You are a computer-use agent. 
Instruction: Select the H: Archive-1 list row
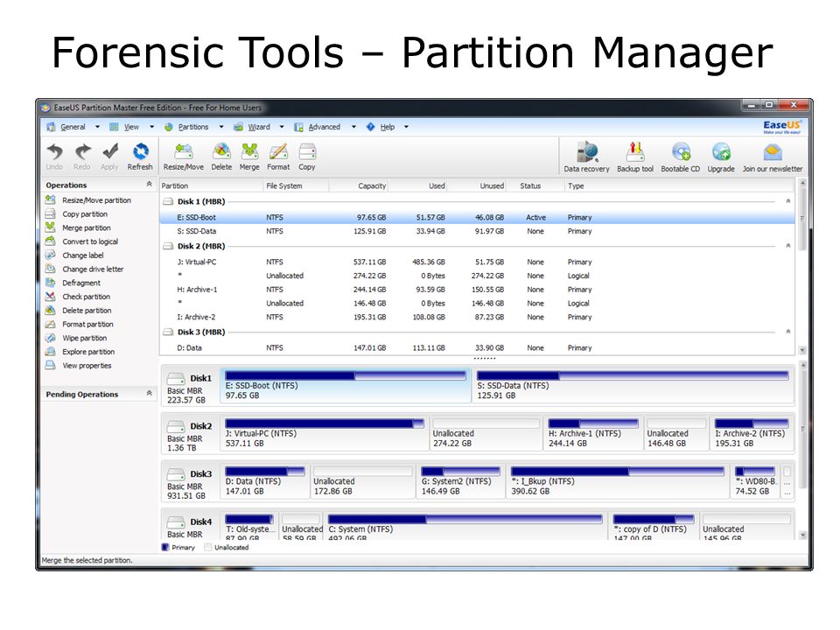tap(477, 290)
